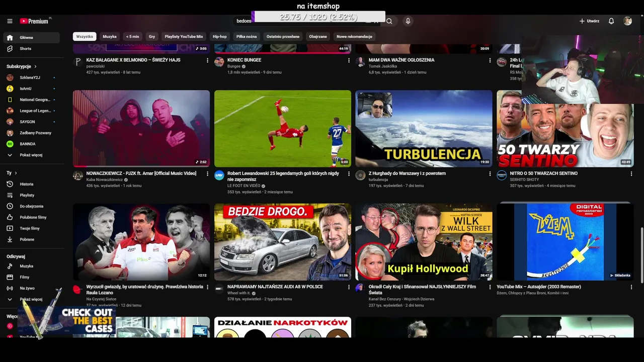Play the BĘDZIE DROGO Audi thumbnail
The image size is (644, 362).
[283, 242]
